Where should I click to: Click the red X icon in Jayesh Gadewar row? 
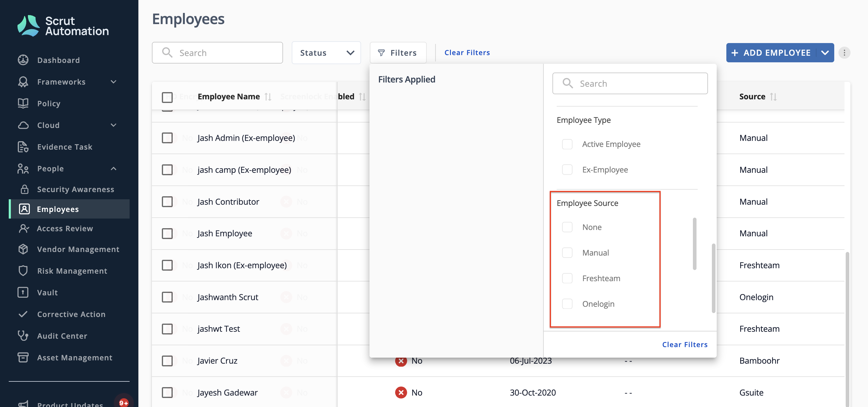pos(401,393)
